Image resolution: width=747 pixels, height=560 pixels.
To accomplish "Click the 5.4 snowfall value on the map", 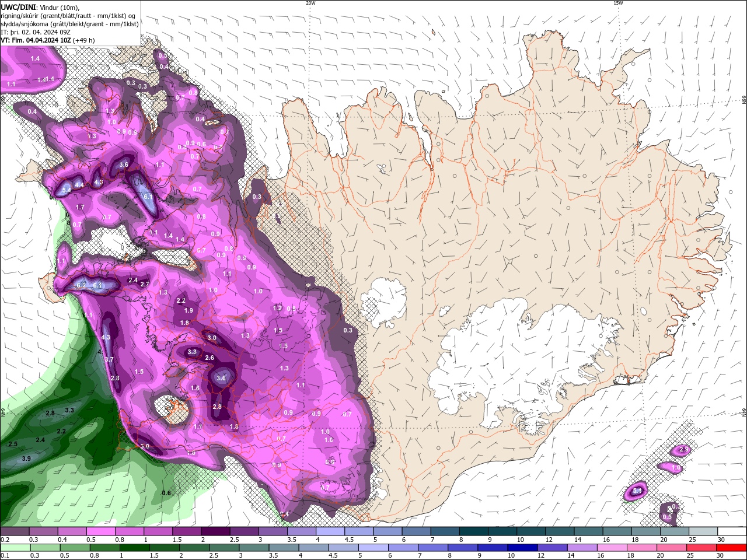I will (x=66, y=190).
